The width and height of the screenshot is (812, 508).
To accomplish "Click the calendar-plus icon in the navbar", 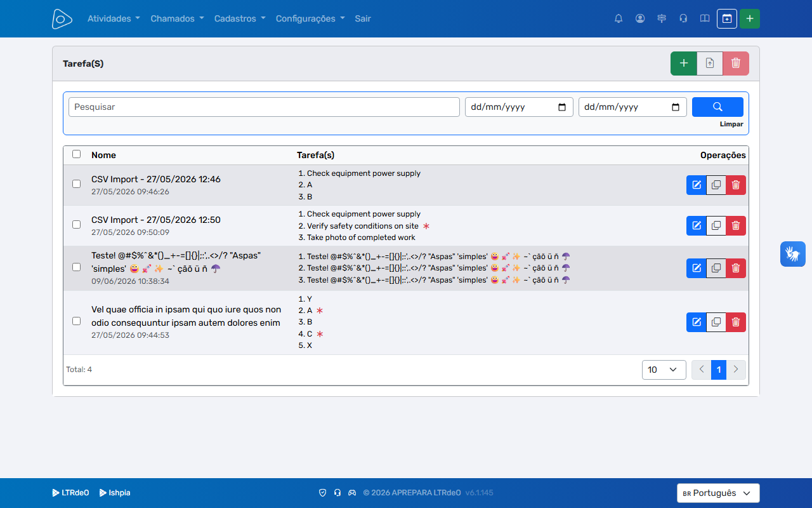I will (x=727, y=18).
